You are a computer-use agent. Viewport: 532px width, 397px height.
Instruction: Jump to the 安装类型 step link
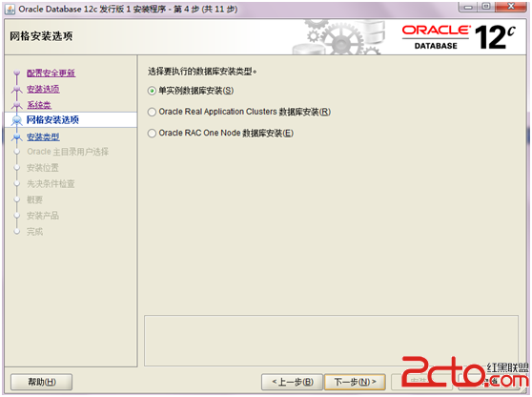click(43, 136)
